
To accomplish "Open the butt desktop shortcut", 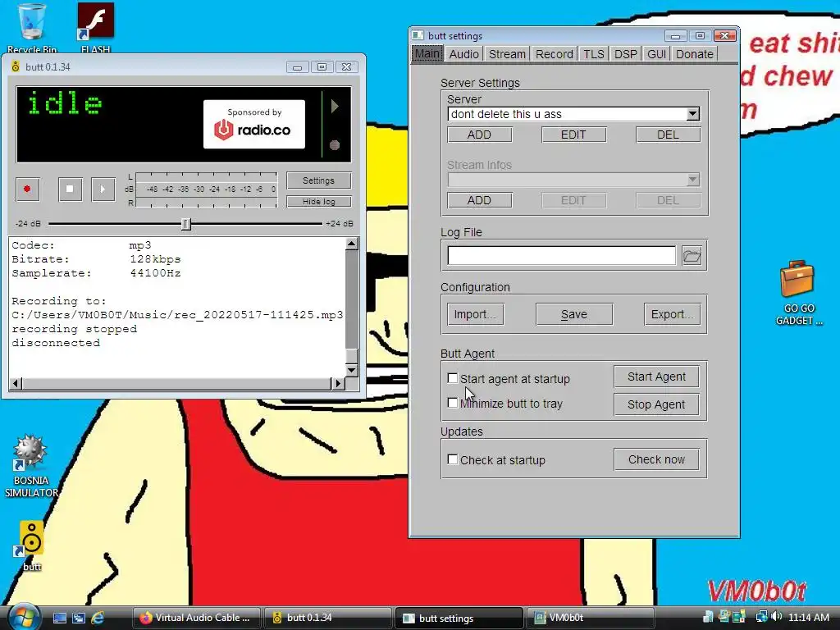I will tap(31, 546).
